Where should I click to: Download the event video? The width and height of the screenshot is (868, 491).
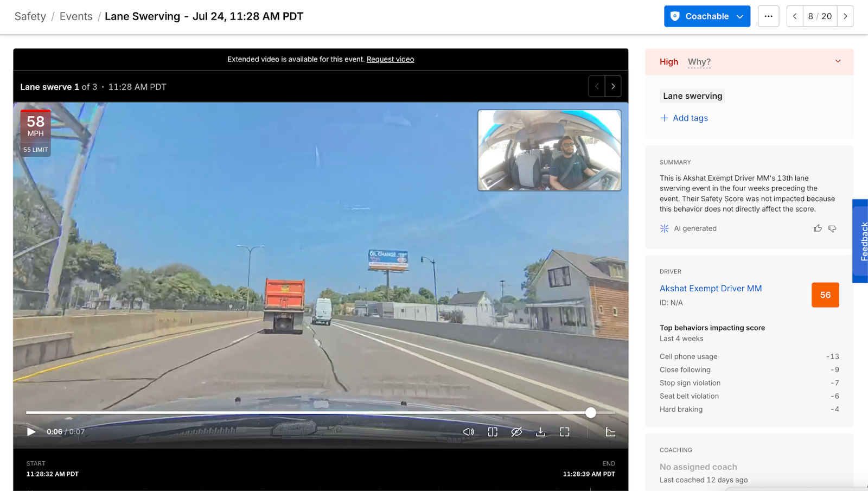point(540,432)
